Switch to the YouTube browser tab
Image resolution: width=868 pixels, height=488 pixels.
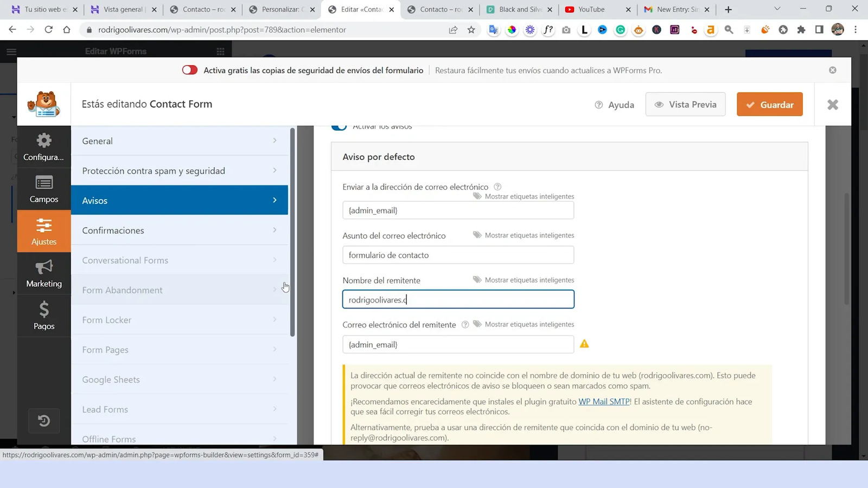click(x=591, y=9)
